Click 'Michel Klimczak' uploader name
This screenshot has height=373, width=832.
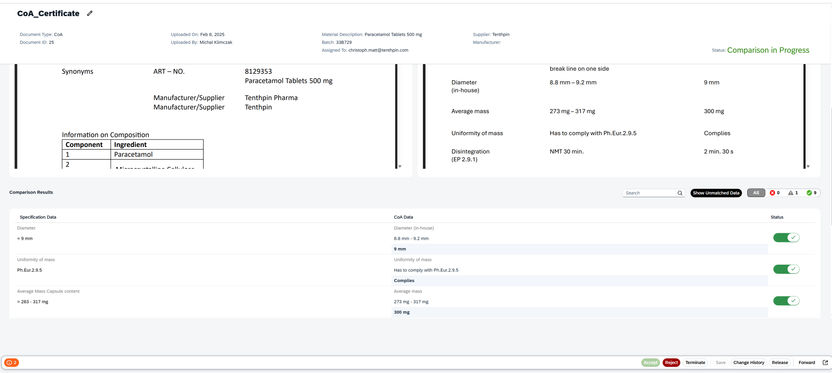click(x=215, y=42)
